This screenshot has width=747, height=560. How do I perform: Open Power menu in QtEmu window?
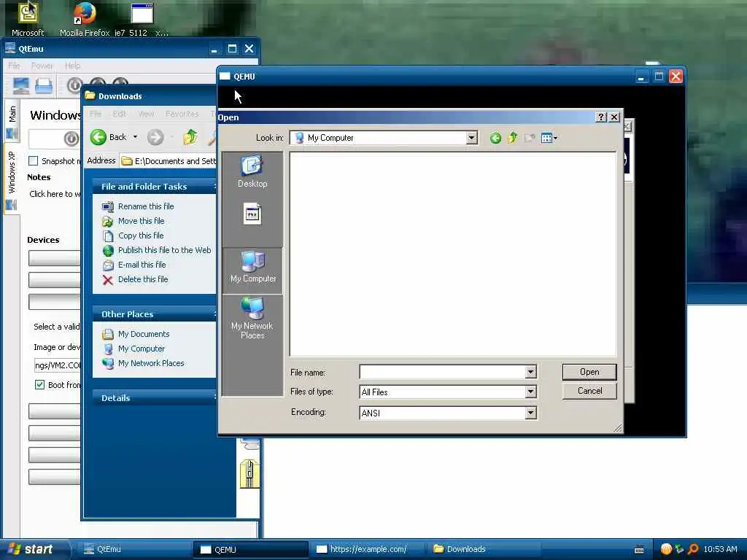tap(42, 66)
